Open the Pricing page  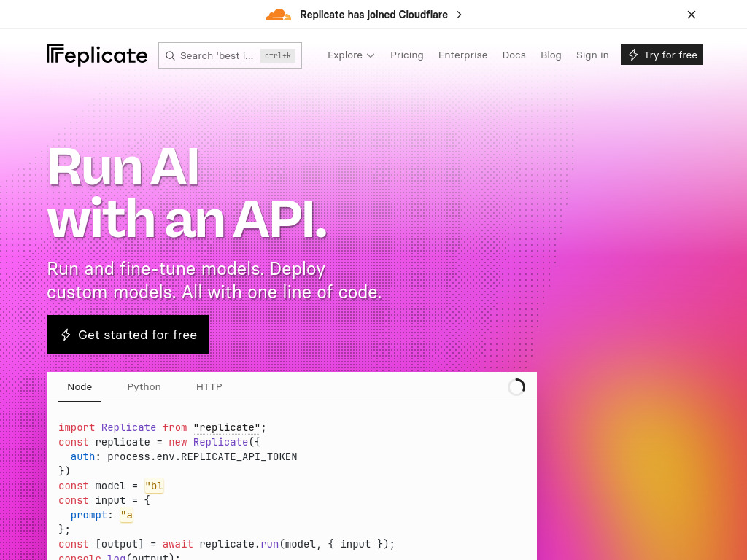tap(407, 55)
